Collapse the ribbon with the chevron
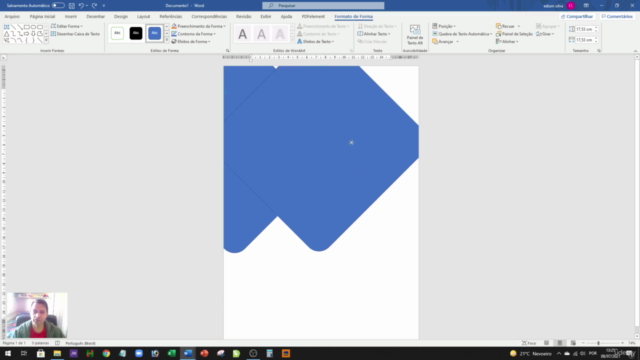The height and width of the screenshot is (360, 640). (635, 51)
